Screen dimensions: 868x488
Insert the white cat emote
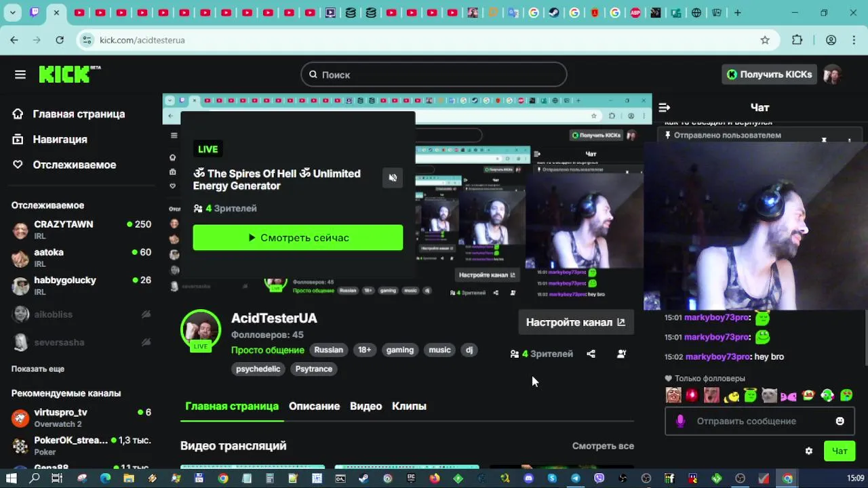[x=769, y=395]
